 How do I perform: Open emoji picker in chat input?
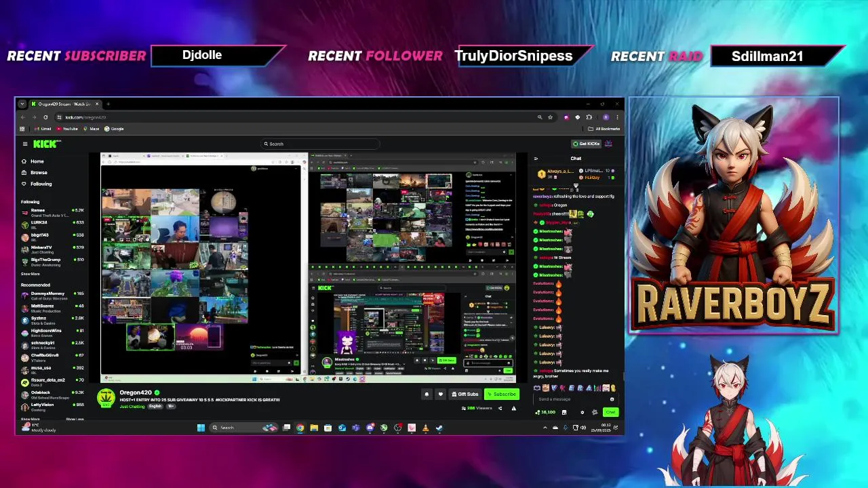coord(612,399)
